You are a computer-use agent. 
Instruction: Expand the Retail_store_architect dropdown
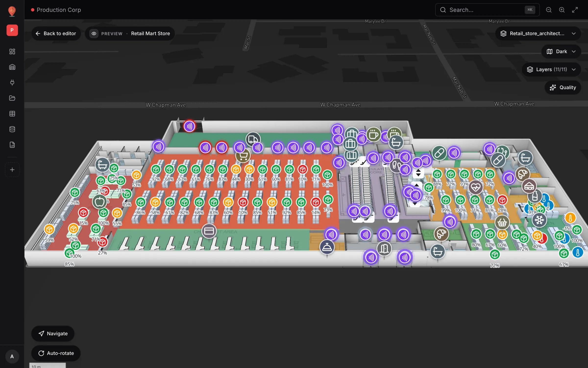[x=538, y=34]
